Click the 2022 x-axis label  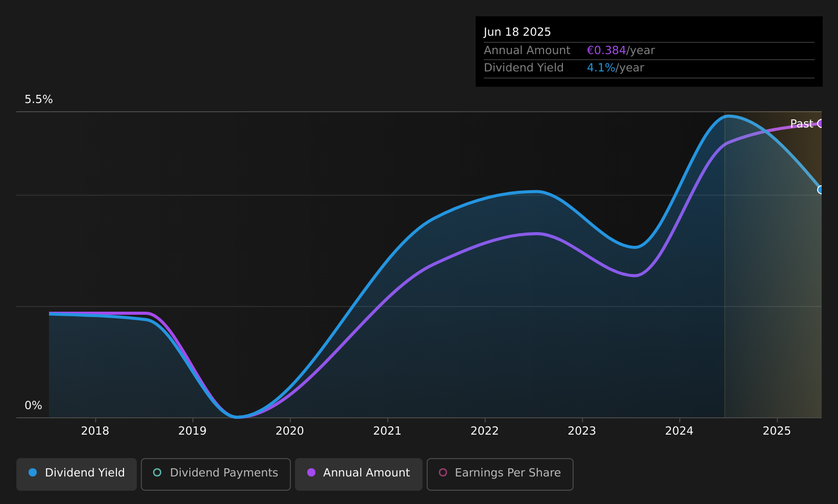pos(485,431)
